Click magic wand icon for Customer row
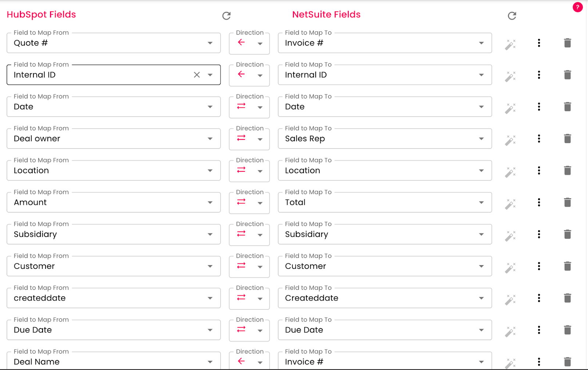 point(510,268)
